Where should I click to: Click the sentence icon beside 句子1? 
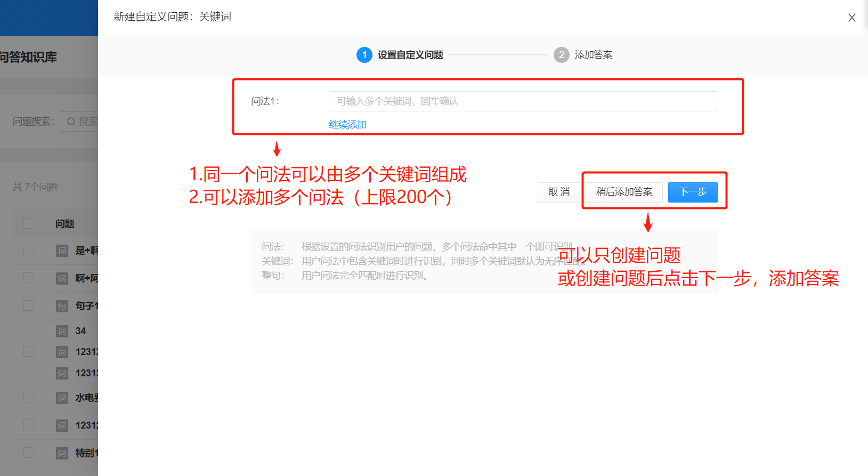click(62, 306)
